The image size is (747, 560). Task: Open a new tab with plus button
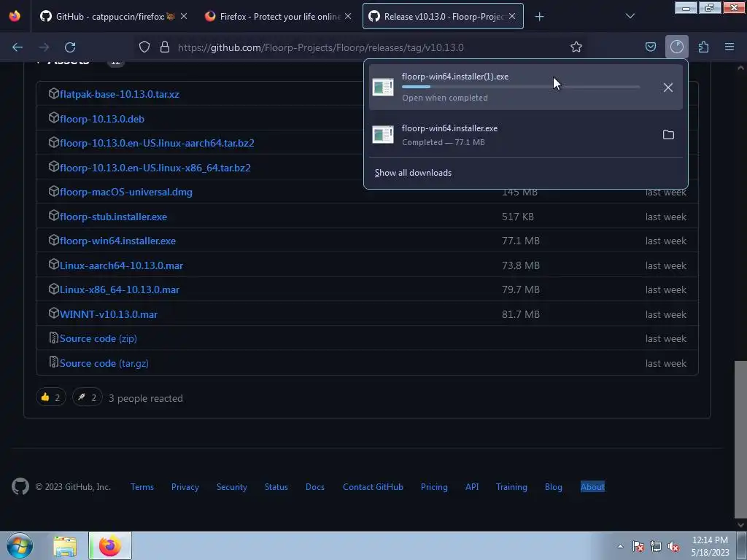539,17
